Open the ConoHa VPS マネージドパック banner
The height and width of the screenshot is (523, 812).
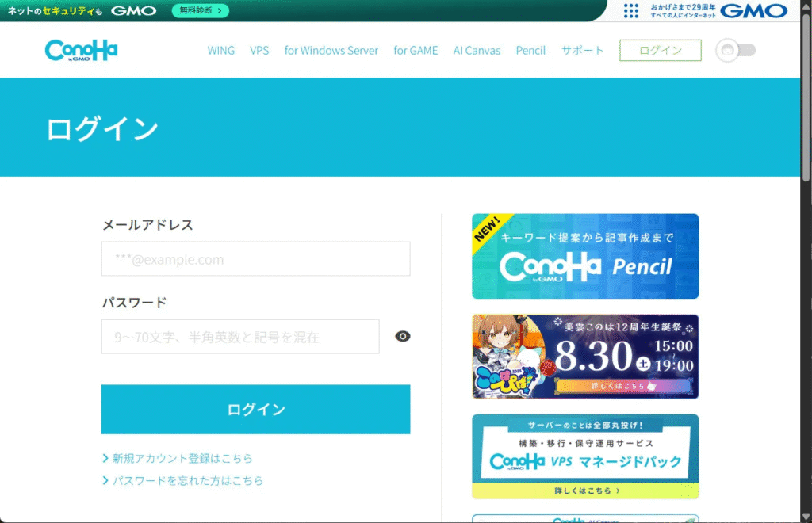(585, 456)
